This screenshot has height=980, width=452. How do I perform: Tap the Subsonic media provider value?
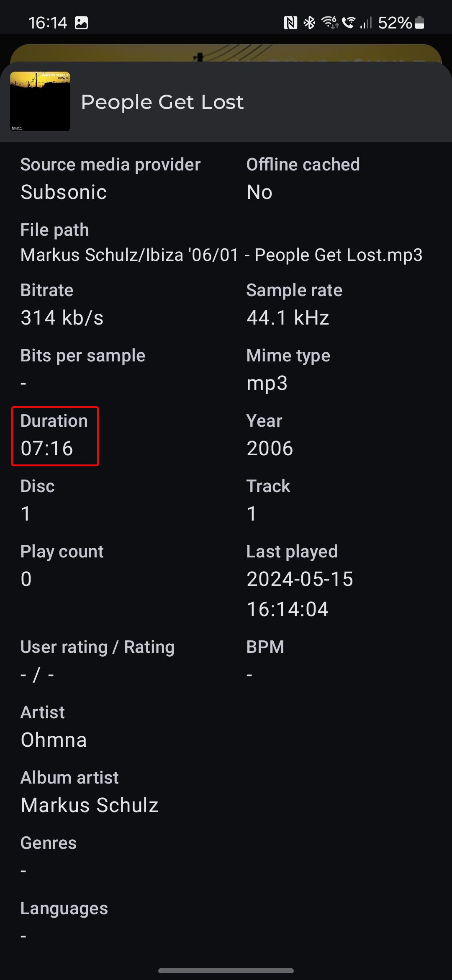tap(64, 192)
